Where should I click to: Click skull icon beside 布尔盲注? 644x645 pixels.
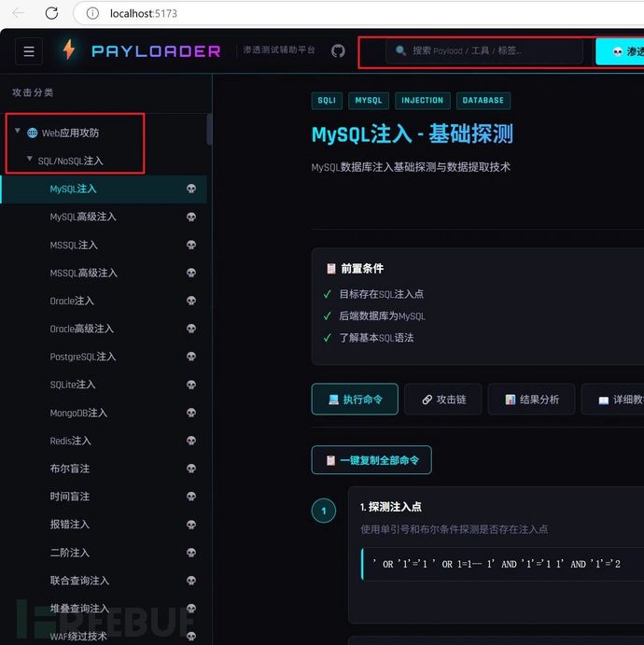[191, 469]
